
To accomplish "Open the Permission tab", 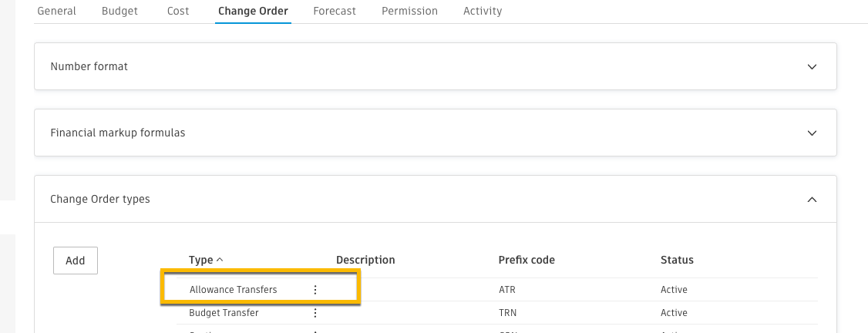I will pos(409,12).
